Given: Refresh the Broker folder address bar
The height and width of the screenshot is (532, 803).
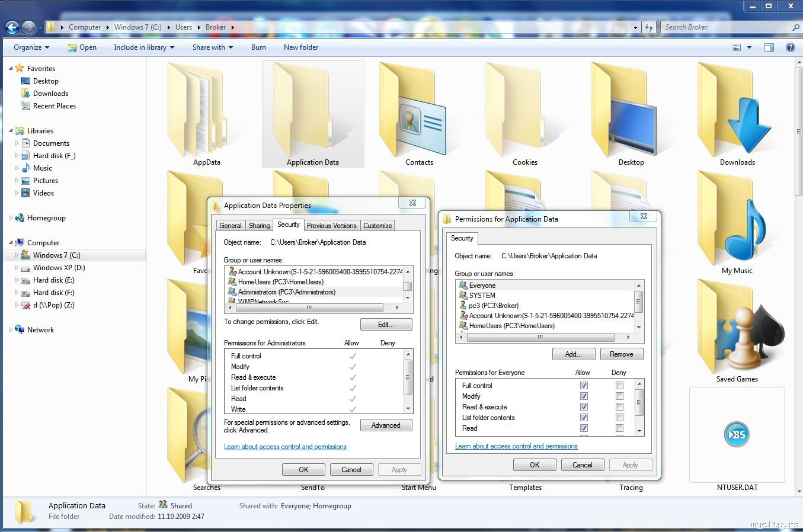Looking at the screenshot, I should tap(650, 27).
